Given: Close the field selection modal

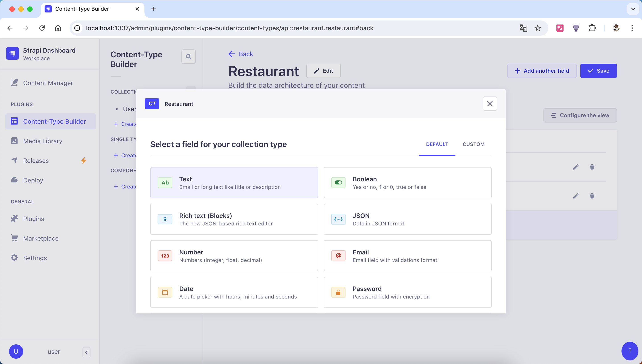Looking at the screenshot, I should [x=490, y=104].
